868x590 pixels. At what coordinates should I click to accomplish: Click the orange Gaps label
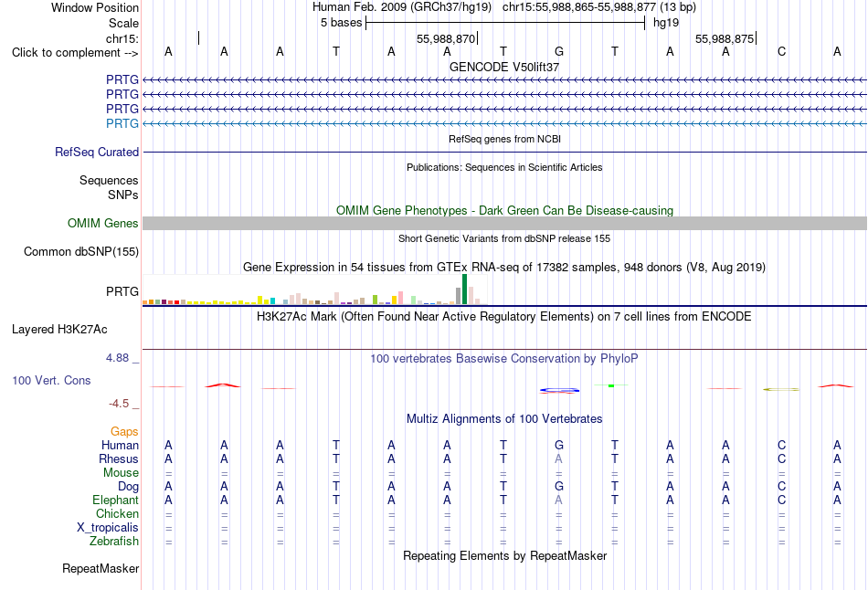[124, 431]
